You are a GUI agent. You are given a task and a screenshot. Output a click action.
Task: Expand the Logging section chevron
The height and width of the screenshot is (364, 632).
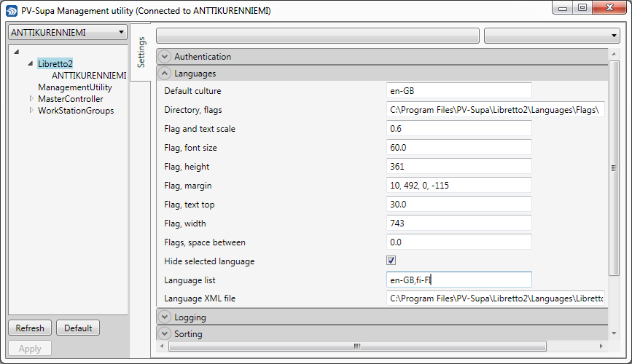tap(164, 317)
